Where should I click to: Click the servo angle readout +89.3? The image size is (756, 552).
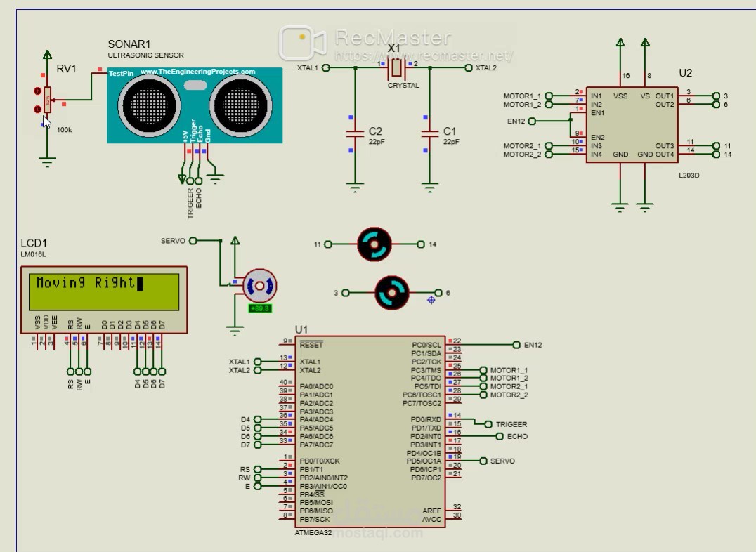pos(259,308)
